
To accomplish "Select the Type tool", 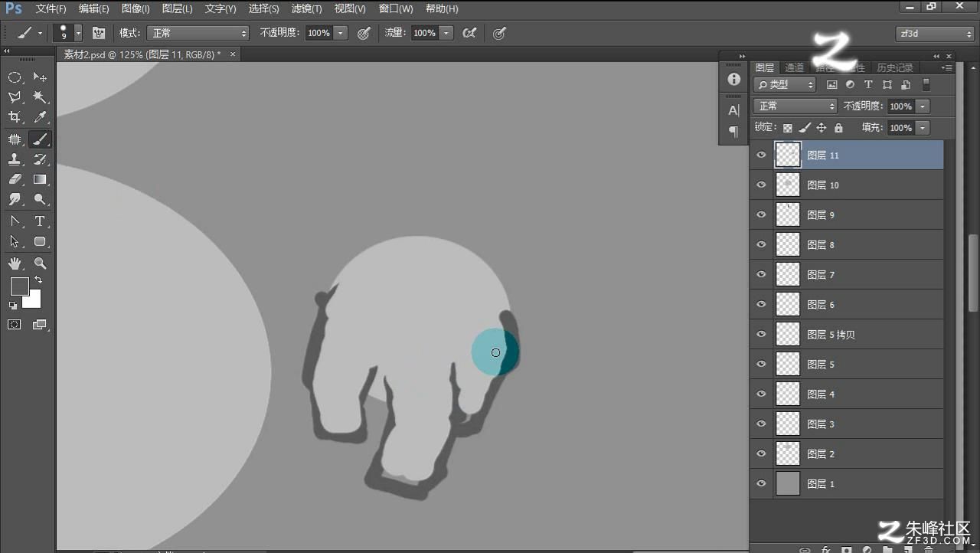I will [40, 221].
